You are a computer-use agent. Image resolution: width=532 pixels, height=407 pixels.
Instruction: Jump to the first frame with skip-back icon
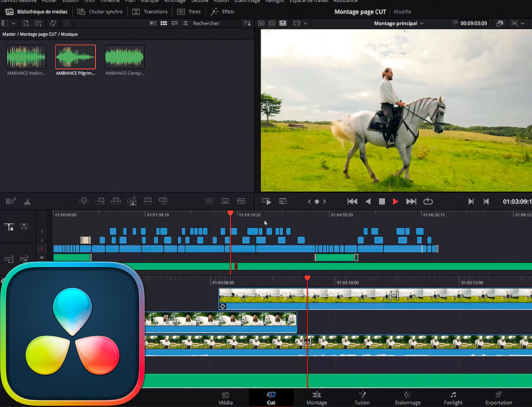click(x=352, y=201)
